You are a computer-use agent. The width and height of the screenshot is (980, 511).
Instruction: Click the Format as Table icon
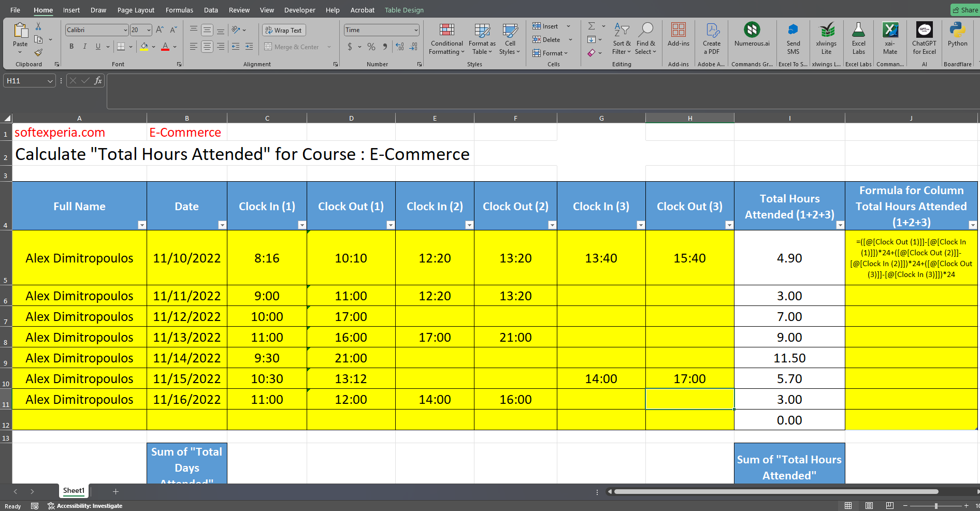[x=482, y=39]
